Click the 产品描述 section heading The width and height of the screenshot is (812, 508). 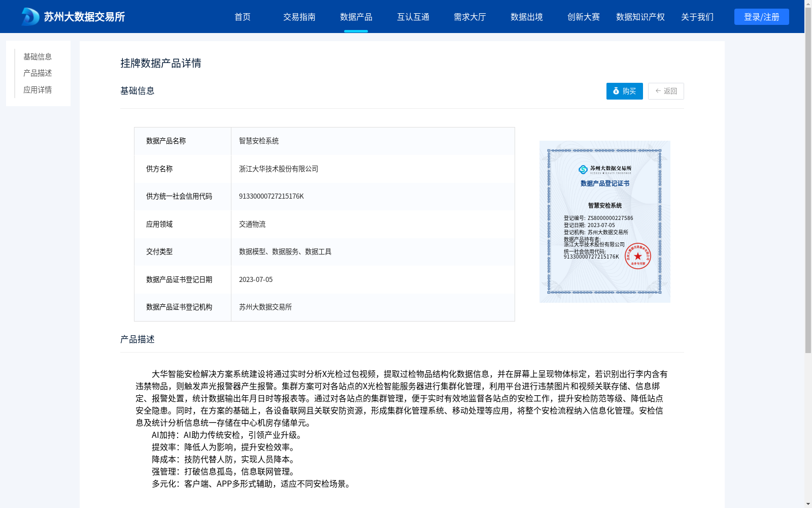138,339
